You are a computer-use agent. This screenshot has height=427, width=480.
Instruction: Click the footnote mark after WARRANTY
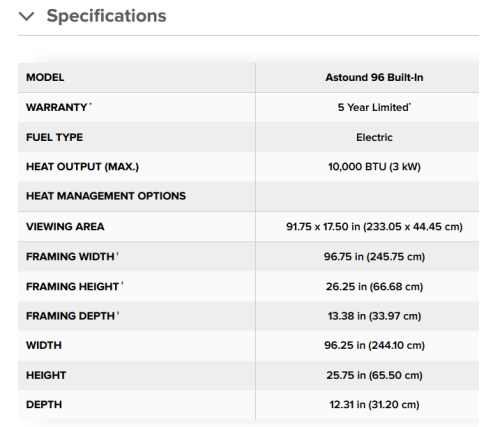(90, 105)
